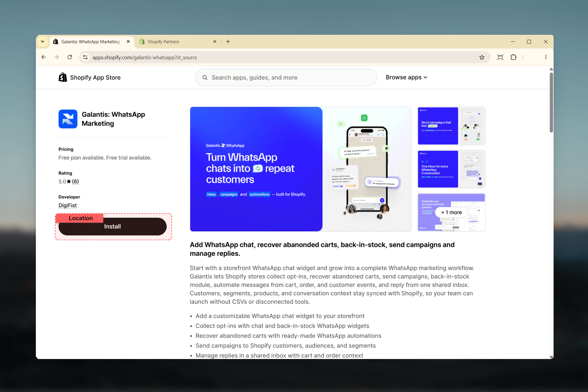Open the (6) reviews link
Image resolution: width=588 pixels, height=392 pixels.
pyautogui.click(x=75, y=181)
